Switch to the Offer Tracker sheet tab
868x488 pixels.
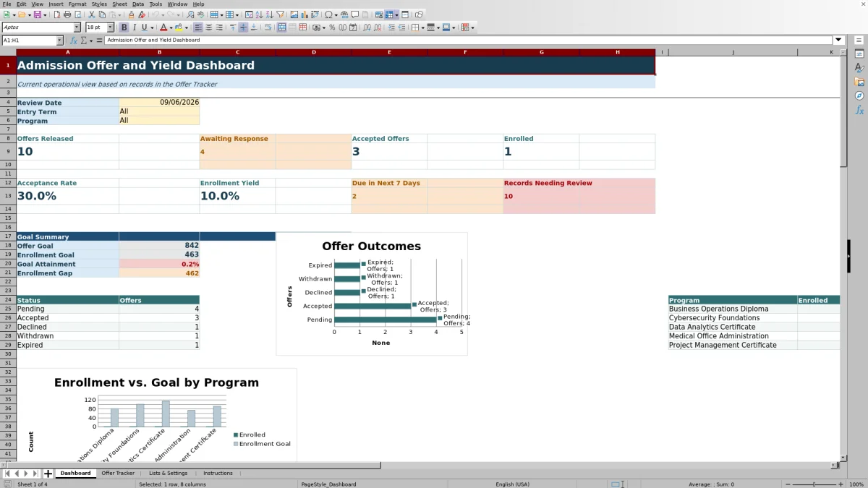118,474
